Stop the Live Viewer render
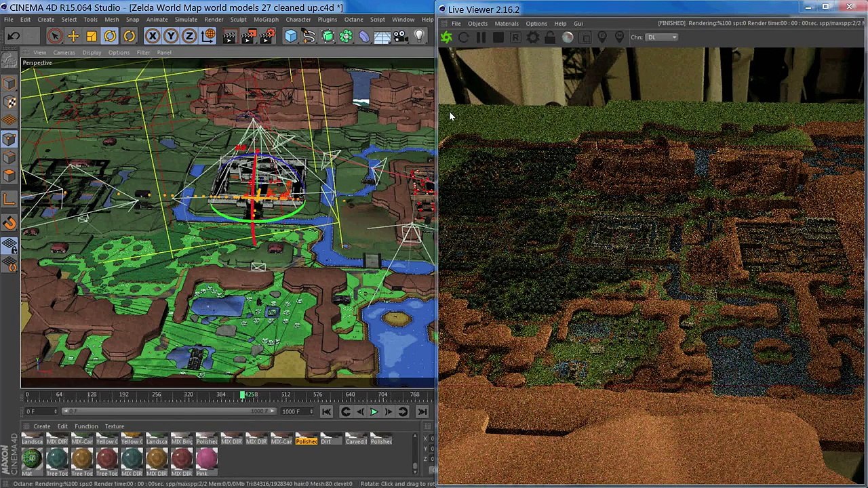Screen dimensions: 868x488 (x=498, y=38)
